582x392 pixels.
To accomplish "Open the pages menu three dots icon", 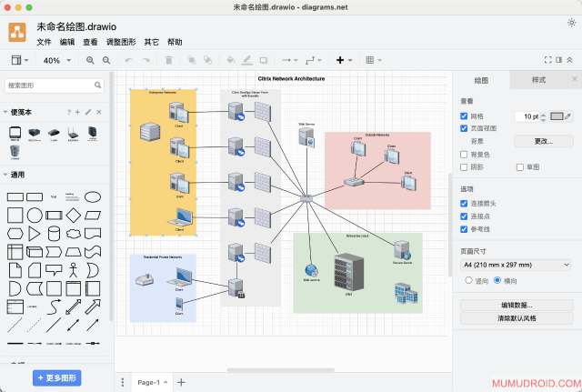I will (123, 382).
